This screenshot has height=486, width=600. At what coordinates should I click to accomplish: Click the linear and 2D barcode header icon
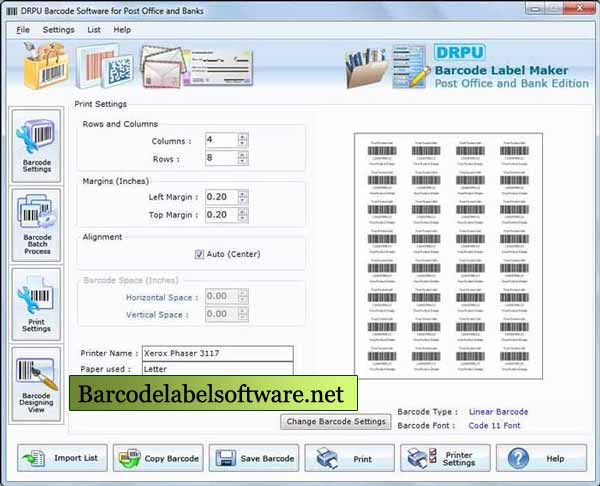point(104,66)
